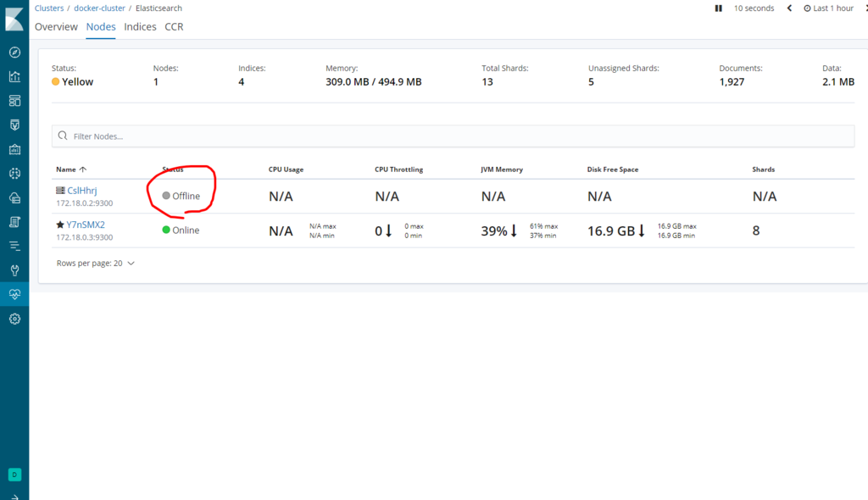The image size is (868, 500).
Task: Open APM icon in sidebar
Action: pos(15,246)
